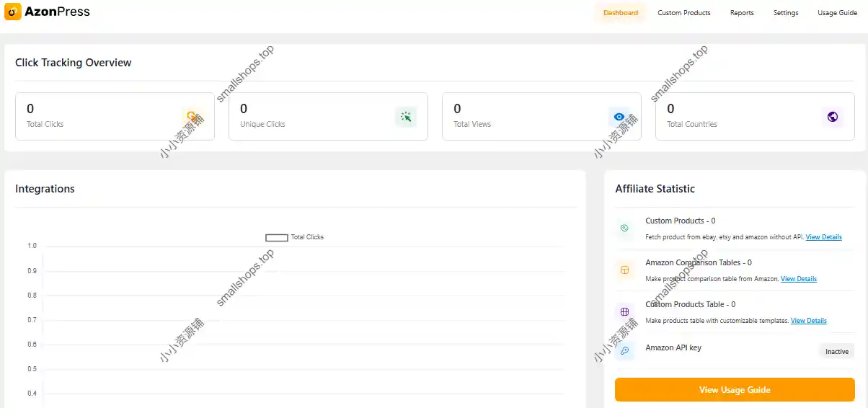Click the 0.9 y-axis label
The height and width of the screenshot is (408, 868).
(32, 271)
